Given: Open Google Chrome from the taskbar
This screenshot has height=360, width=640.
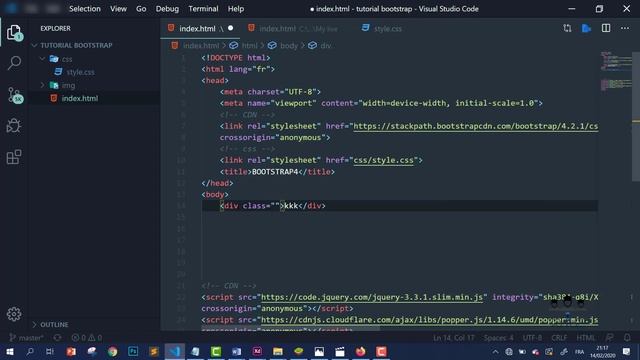Looking at the screenshot, I should (x=113, y=351).
